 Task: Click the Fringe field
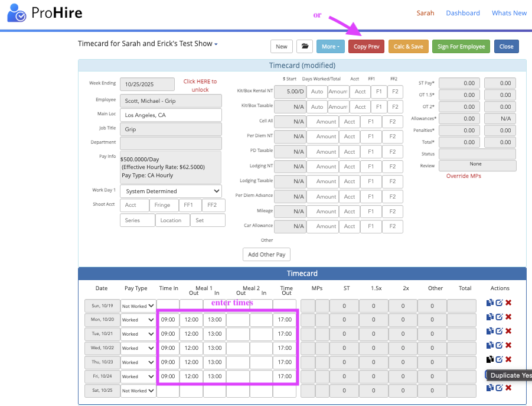[164, 205]
